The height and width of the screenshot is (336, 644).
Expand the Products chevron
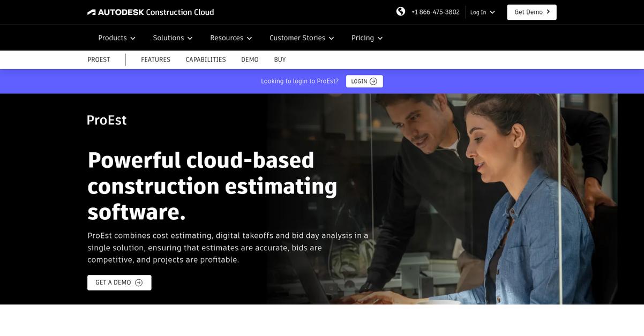pos(133,39)
